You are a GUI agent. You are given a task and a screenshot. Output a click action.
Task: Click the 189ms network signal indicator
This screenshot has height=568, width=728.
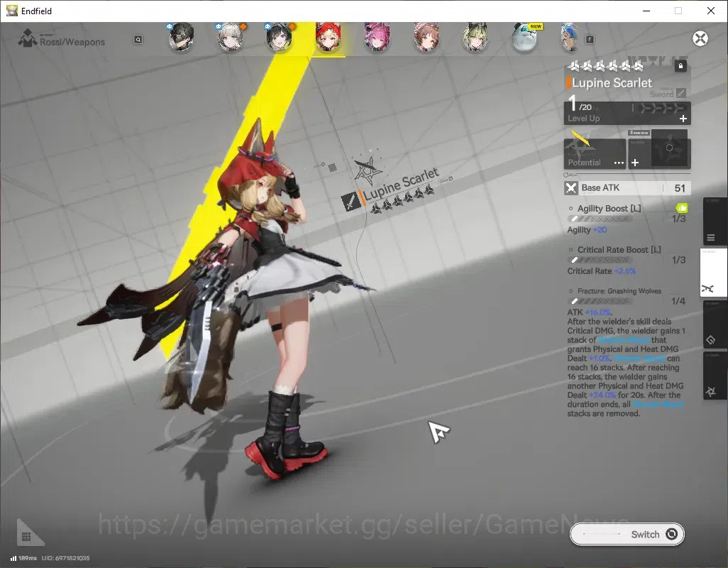pos(23,558)
